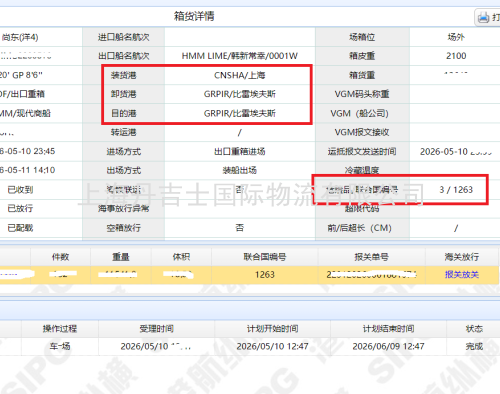Click the 进场方式 label
The height and width of the screenshot is (394, 500).
click(x=124, y=152)
